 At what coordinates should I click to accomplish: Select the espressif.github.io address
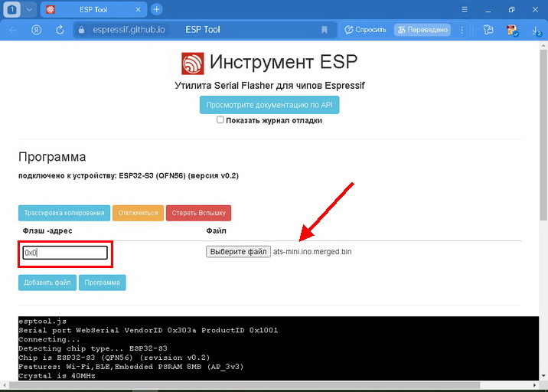coord(129,30)
